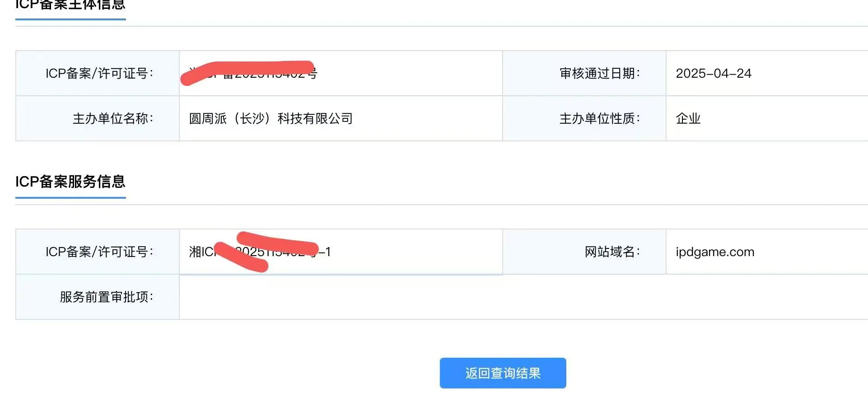Click the blue underline beneath ICP备案服务信息
The height and width of the screenshot is (402, 868).
click(x=70, y=197)
